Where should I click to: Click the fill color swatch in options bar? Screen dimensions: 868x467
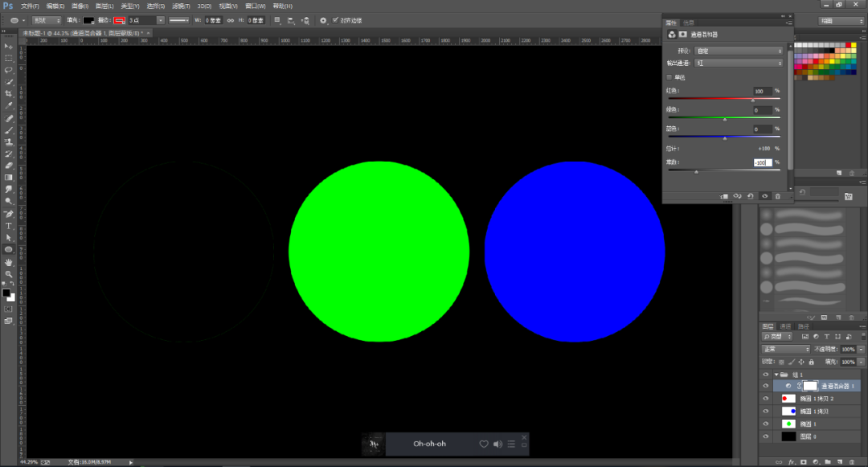click(88, 20)
